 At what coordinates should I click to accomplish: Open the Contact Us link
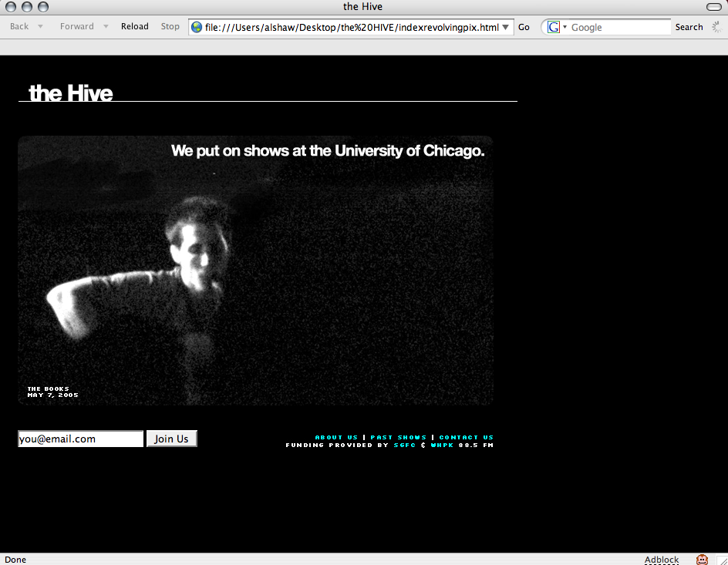coord(466,437)
